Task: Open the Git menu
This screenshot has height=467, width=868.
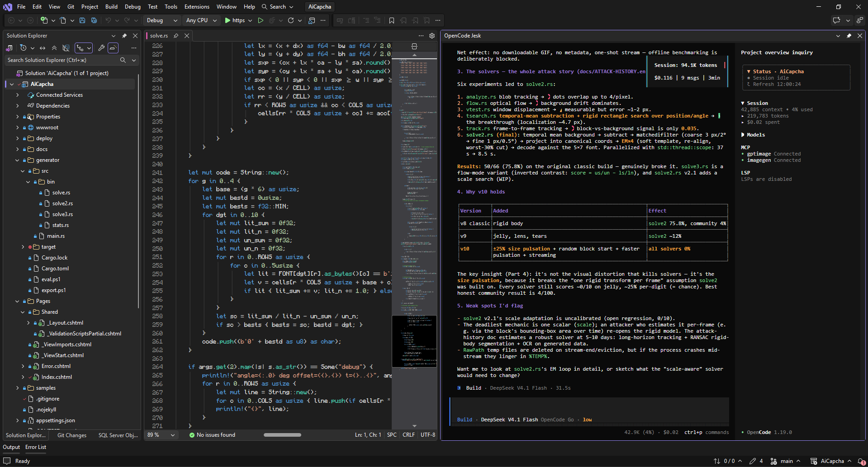Action: point(71,7)
